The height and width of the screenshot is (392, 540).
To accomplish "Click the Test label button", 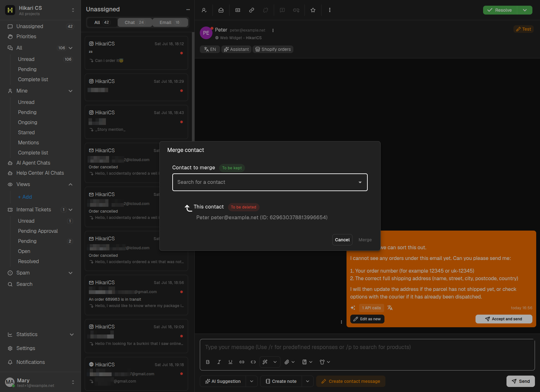I will point(524,29).
